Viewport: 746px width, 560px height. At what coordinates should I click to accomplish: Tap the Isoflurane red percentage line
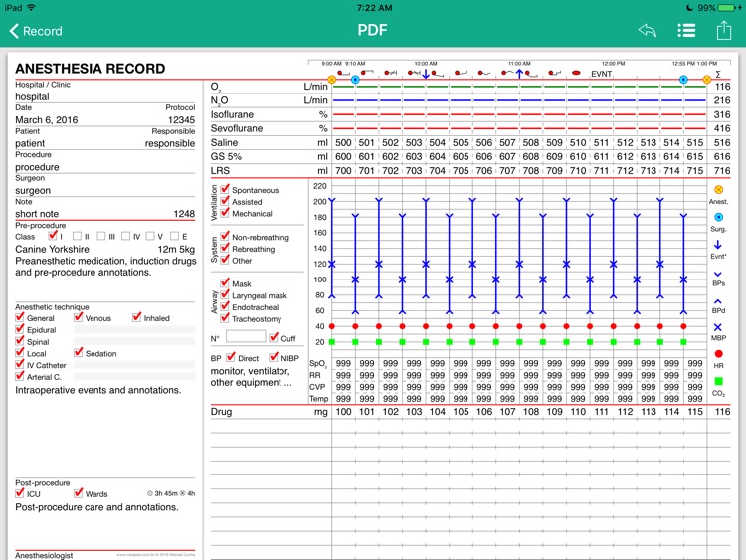pyautogui.click(x=519, y=114)
